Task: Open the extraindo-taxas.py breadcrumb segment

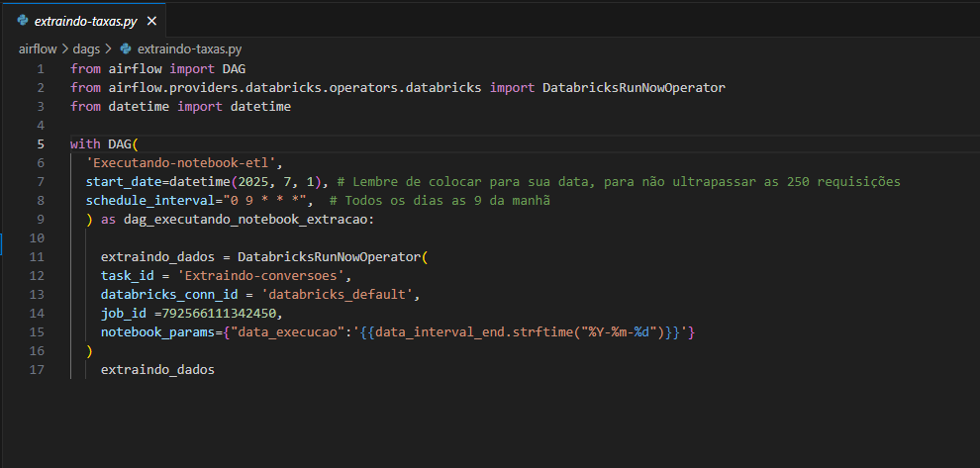Action: point(189,48)
